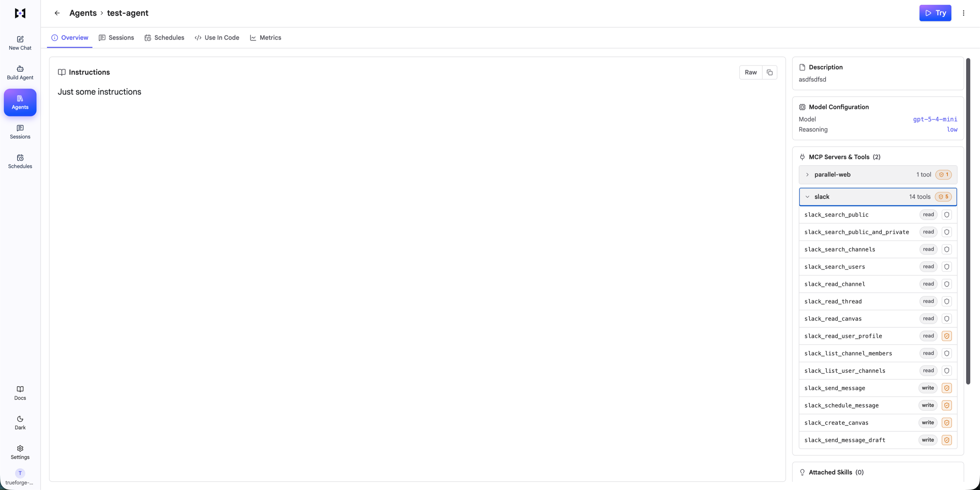980x490 pixels.
Task: Toggle orange shield for slack_schedule_message
Action: (947, 405)
